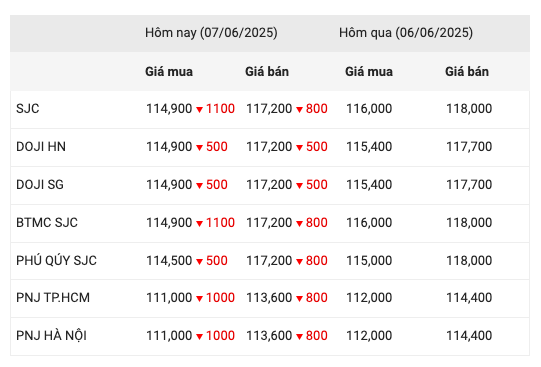541x367 pixels.
Task: Click the down arrow in DOJI HN buy price
Action: [199, 148]
